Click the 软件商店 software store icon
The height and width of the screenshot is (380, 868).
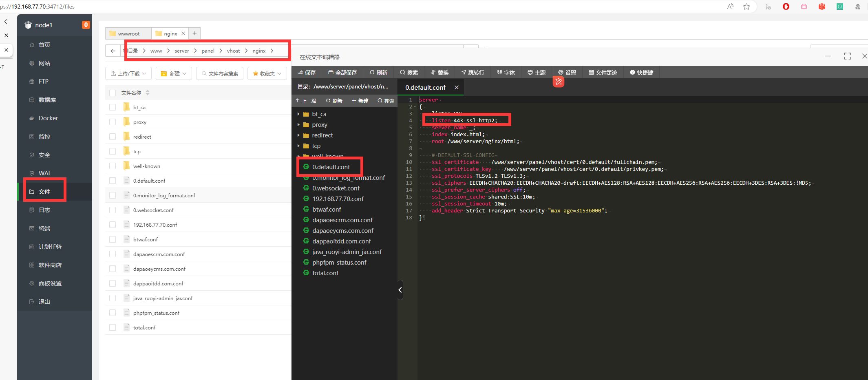[x=32, y=265]
